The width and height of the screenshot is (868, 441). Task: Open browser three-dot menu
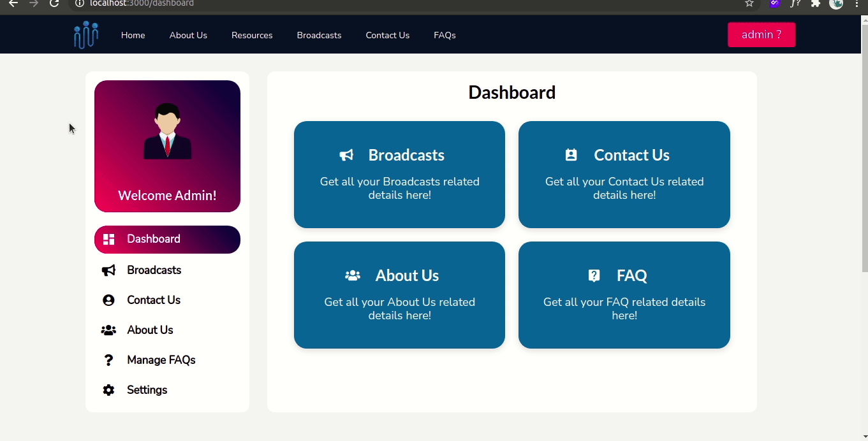click(x=857, y=4)
